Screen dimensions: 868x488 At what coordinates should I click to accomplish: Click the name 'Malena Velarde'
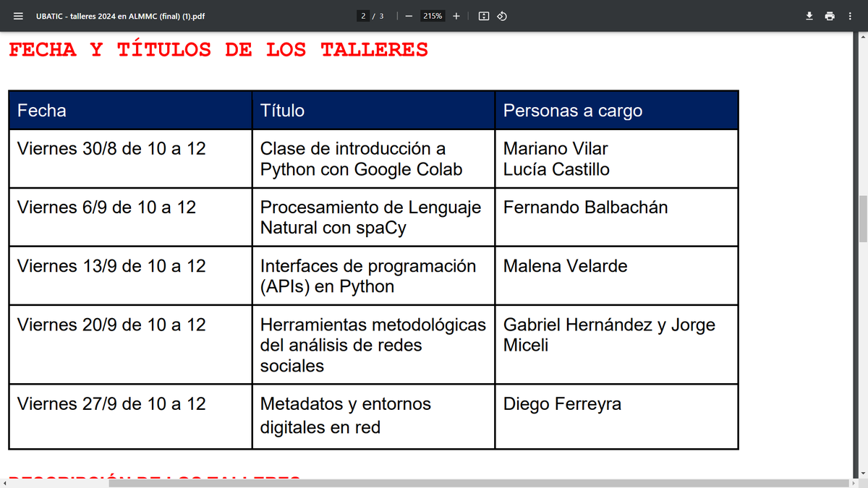coord(565,266)
